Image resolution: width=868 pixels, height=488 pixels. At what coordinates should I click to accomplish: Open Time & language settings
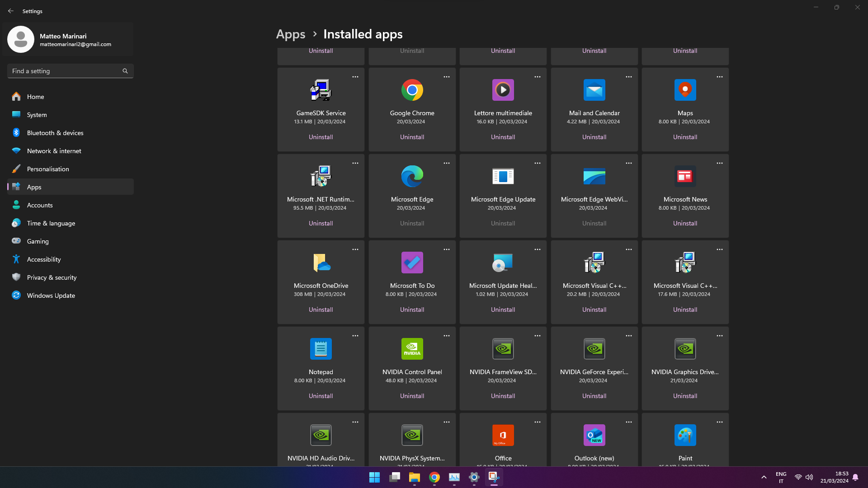coord(71,223)
